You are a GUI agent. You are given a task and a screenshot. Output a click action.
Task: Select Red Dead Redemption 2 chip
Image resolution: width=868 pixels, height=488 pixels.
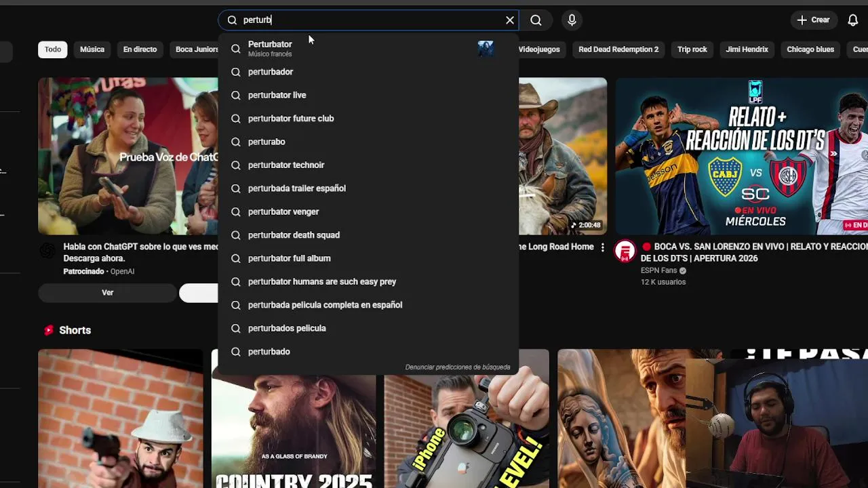click(618, 49)
